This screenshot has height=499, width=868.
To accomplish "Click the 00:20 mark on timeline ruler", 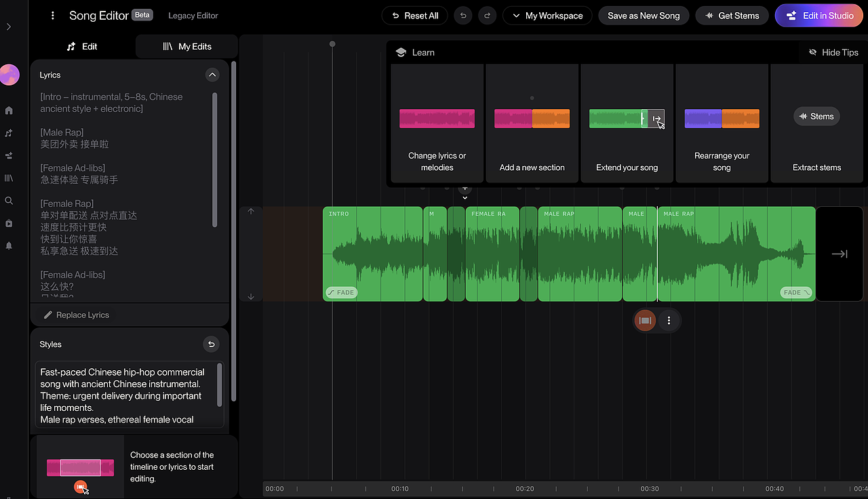I will (x=525, y=489).
